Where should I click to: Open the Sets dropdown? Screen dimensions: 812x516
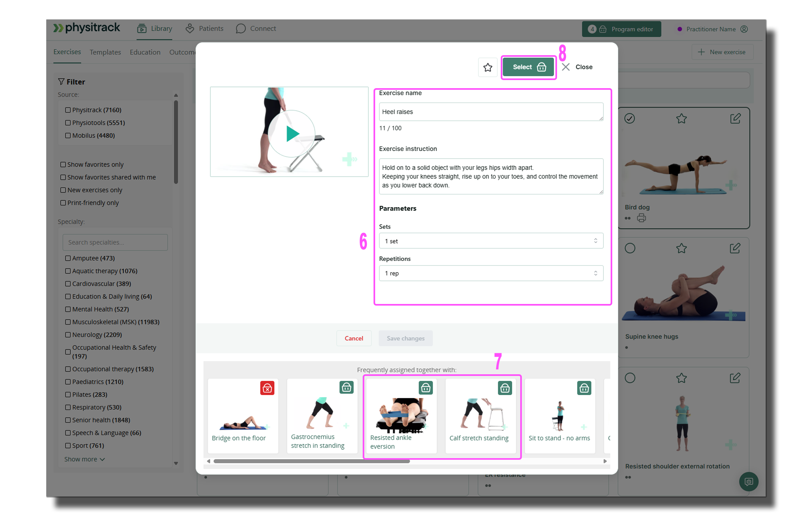(491, 241)
